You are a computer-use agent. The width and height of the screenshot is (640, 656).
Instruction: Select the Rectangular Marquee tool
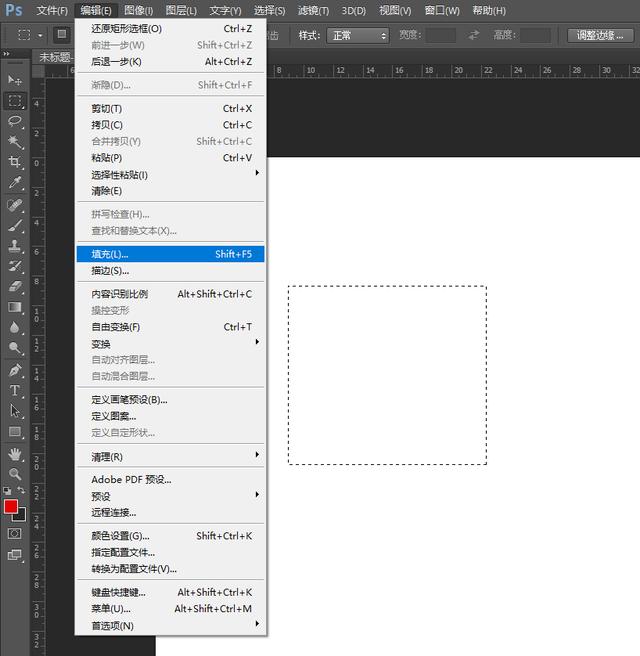15,101
